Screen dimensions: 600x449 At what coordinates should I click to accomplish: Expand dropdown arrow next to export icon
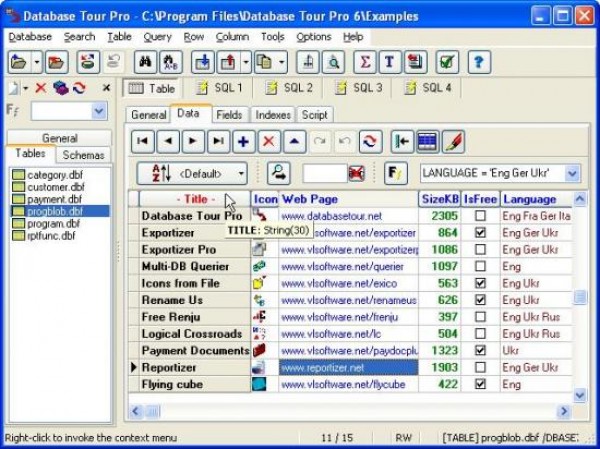pos(246,62)
